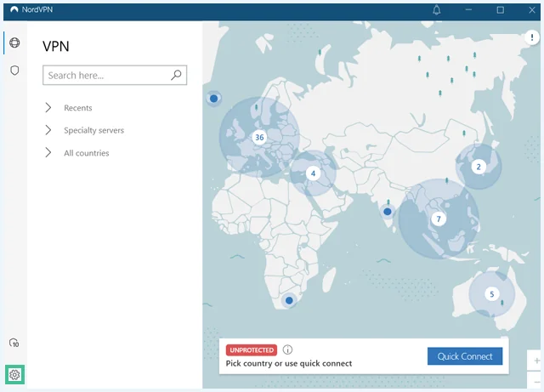The height and width of the screenshot is (392, 544).
Task: Zoom in the map with plus button
Action: click(536, 361)
